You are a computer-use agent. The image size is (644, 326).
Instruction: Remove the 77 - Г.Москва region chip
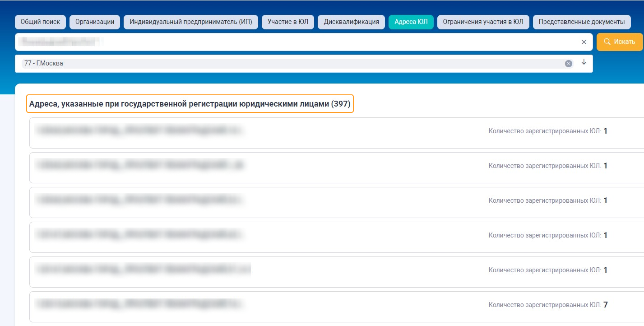point(569,64)
